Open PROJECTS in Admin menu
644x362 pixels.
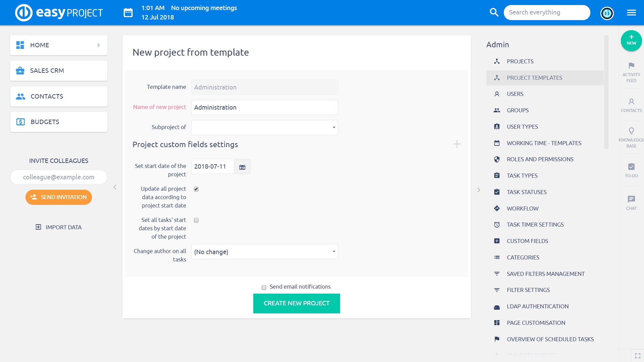(545, 61)
